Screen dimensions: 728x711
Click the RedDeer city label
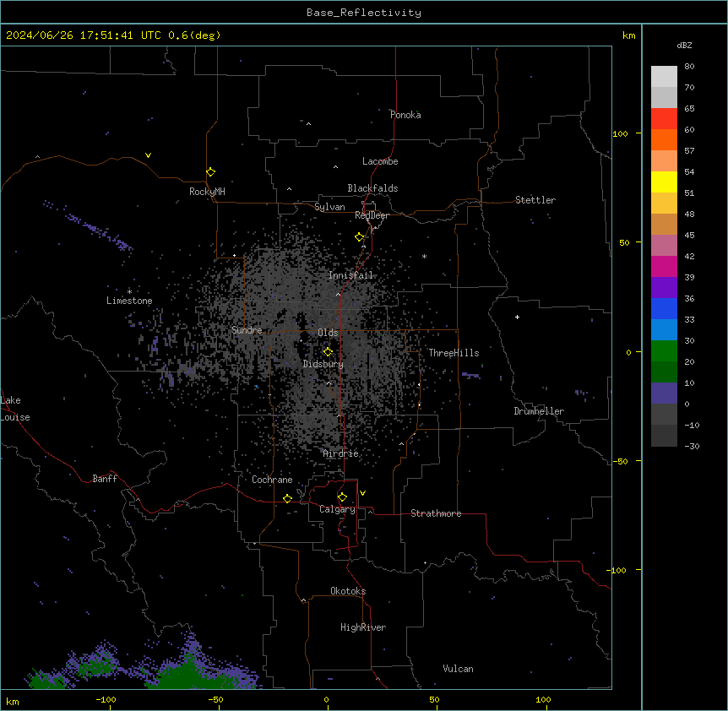pyautogui.click(x=372, y=215)
